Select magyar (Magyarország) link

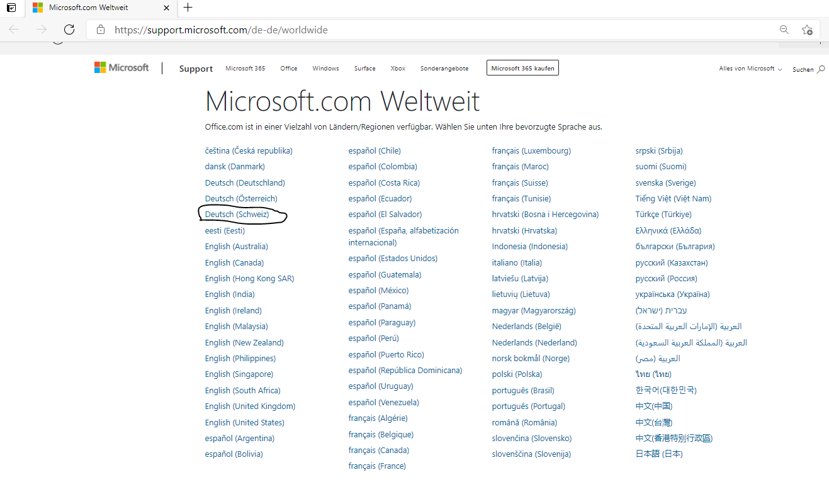click(534, 311)
